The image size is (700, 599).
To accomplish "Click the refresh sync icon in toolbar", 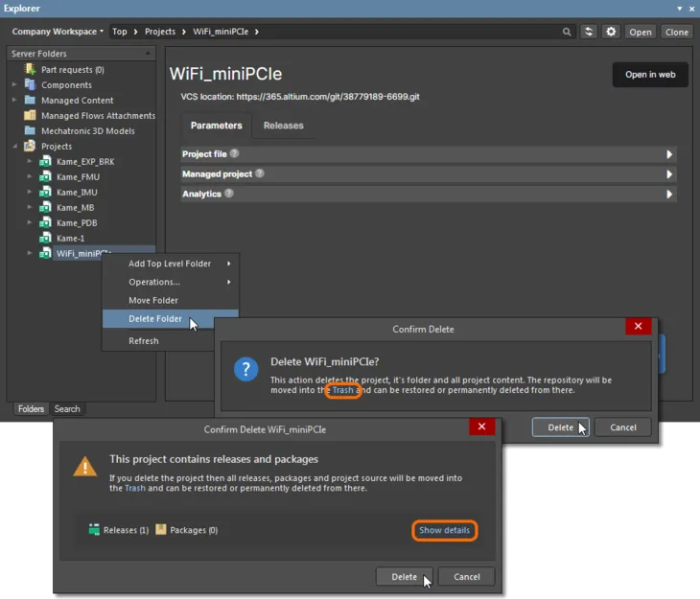I will click(589, 32).
